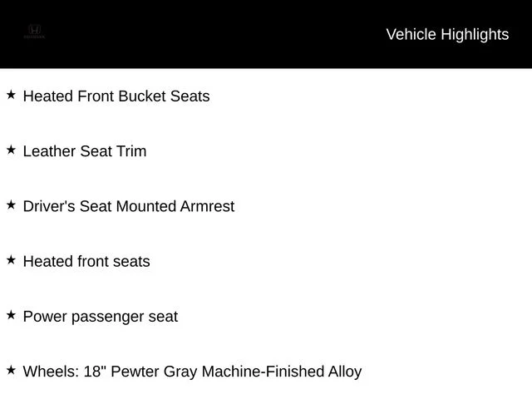Click the star beside Heated Front Bucket Seats
Image resolution: width=532 pixels, height=399 pixels.
[x=11, y=95]
